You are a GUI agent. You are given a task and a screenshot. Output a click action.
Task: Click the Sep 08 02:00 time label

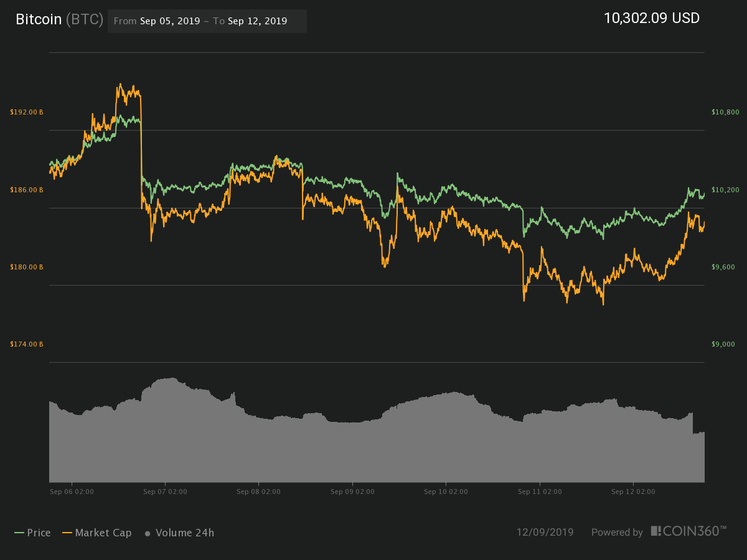point(259,492)
